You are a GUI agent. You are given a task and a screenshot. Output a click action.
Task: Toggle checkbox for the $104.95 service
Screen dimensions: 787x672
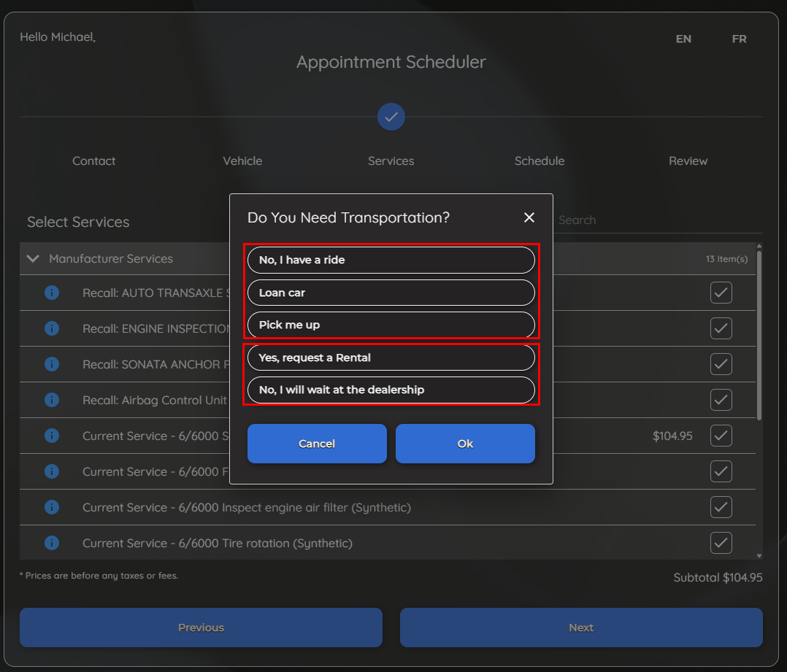pos(721,436)
